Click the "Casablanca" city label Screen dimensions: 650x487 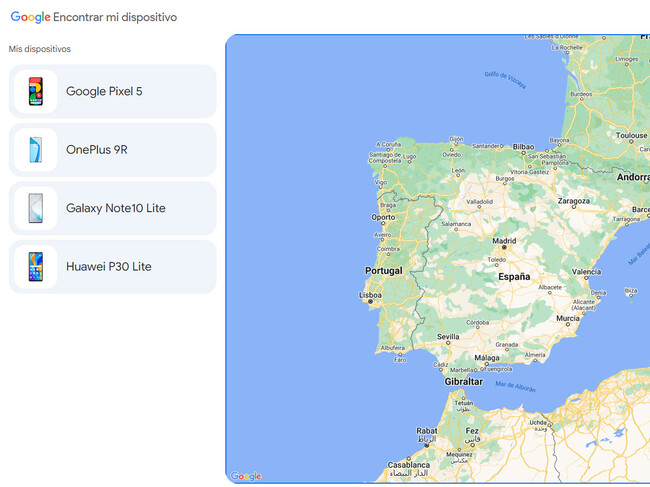coord(409,465)
